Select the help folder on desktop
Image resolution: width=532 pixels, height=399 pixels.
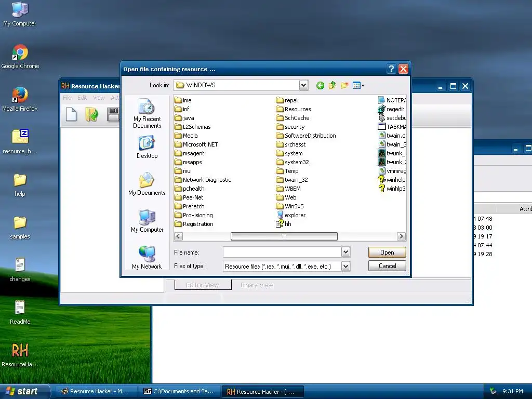pos(20,185)
